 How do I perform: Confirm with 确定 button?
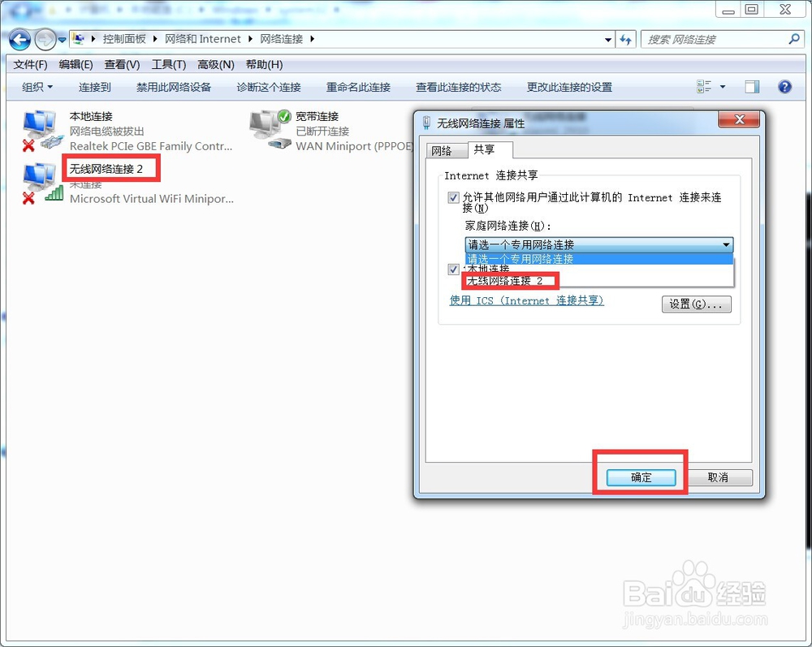point(641,477)
